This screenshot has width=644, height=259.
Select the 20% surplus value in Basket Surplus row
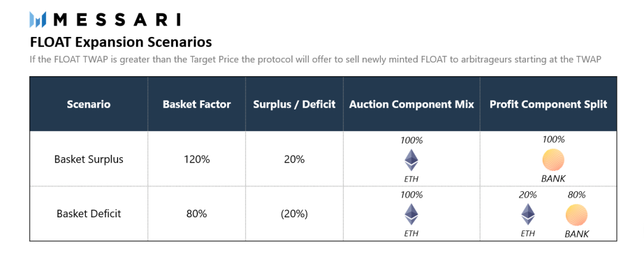click(x=294, y=160)
